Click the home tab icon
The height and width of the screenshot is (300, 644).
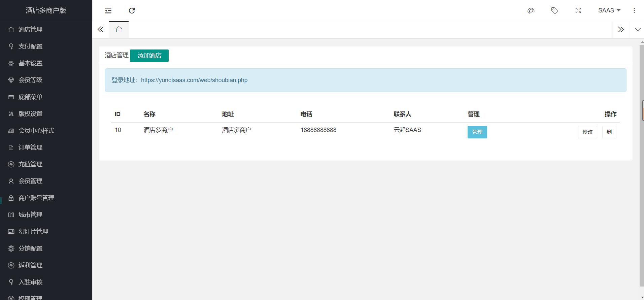pos(118,30)
